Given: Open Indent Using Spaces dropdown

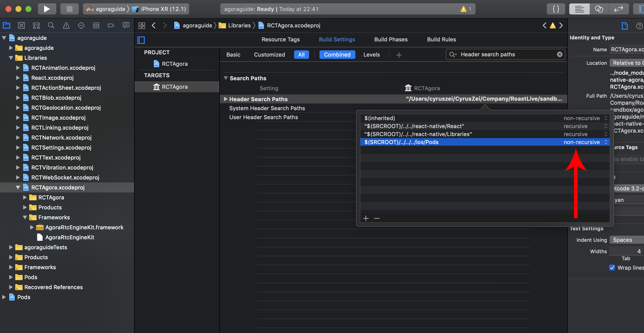Looking at the screenshot, I should [627, 240].
